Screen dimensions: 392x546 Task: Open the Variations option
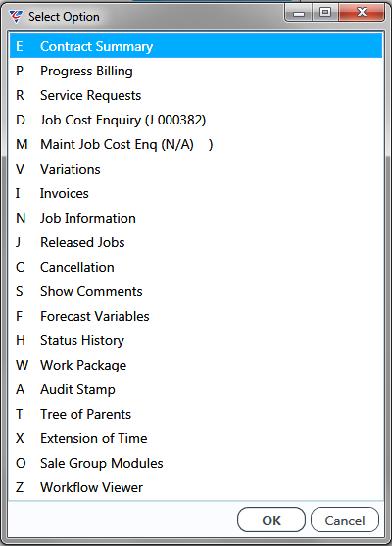(x=196, y=169)
